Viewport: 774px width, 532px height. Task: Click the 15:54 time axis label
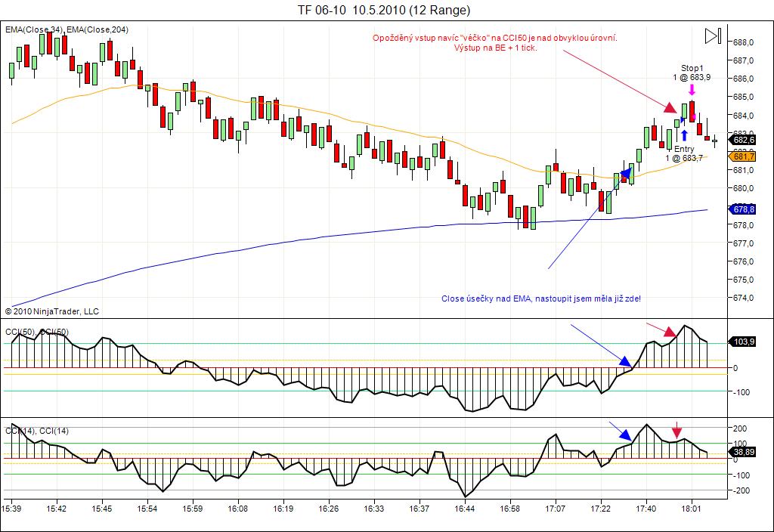(x=147, y=509)
